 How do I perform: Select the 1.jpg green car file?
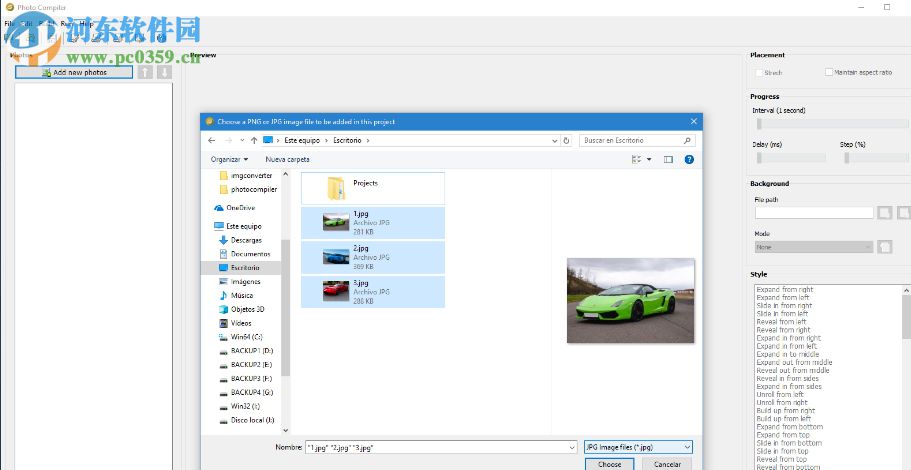pos(372,223)
